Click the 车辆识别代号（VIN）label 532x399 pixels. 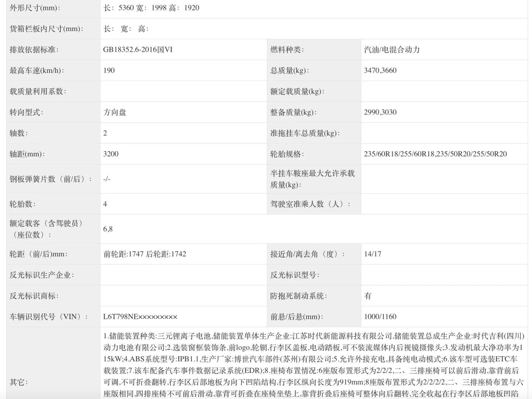48,317
